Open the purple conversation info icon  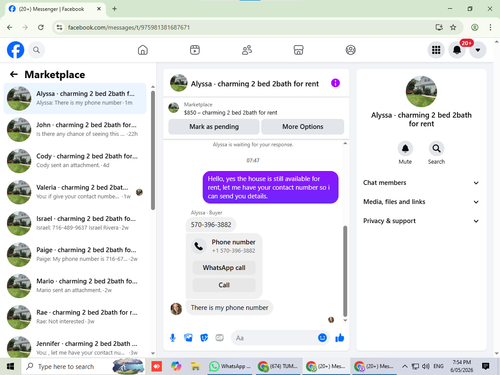pos(335,83)
